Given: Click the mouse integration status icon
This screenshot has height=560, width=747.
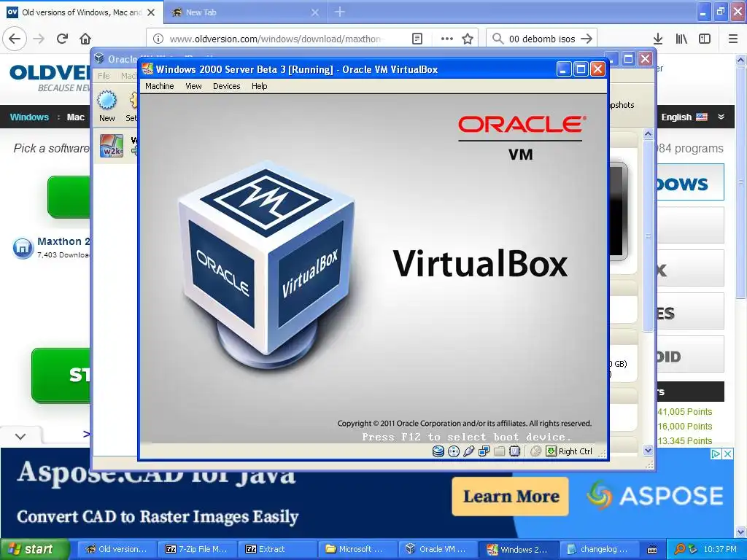Looking at the screenshot, I should pyautogui.click(x=535, y=451).
